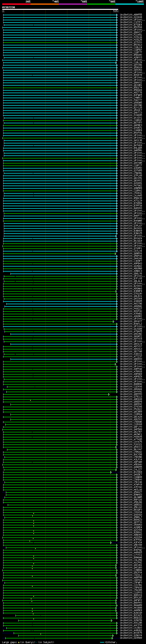Viewport: 146px width, 644px height.
Task: Select the UniRef100_C1BLC4 hit name
Action: [131, 48]
